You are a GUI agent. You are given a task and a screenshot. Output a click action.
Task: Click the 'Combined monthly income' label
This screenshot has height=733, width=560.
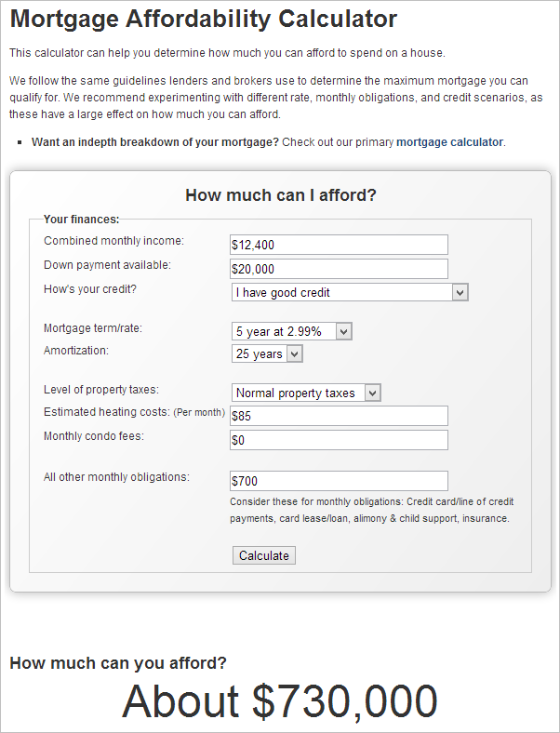click(x=113, y=241)
